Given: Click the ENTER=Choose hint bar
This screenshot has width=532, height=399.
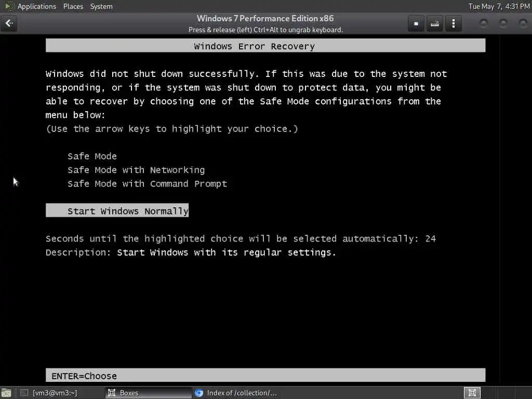Looking at the screenshot, I should click(x=265, y=375).
